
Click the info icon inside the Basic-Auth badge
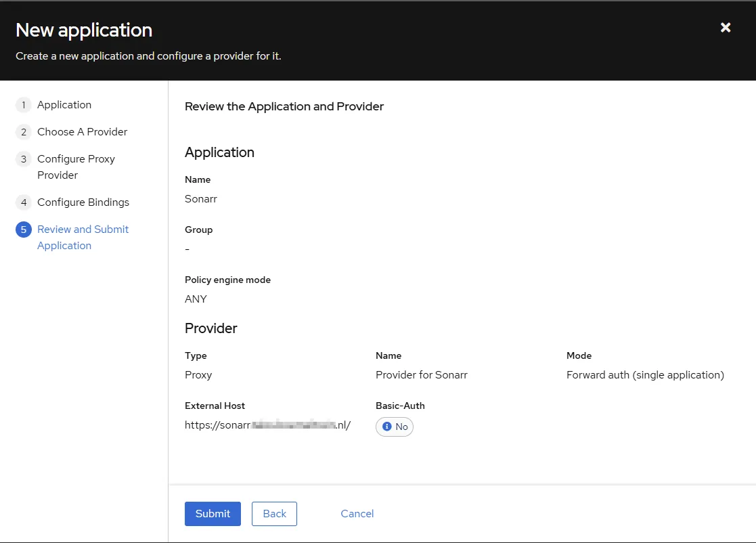pyautogui.click(x=386, y=427)
